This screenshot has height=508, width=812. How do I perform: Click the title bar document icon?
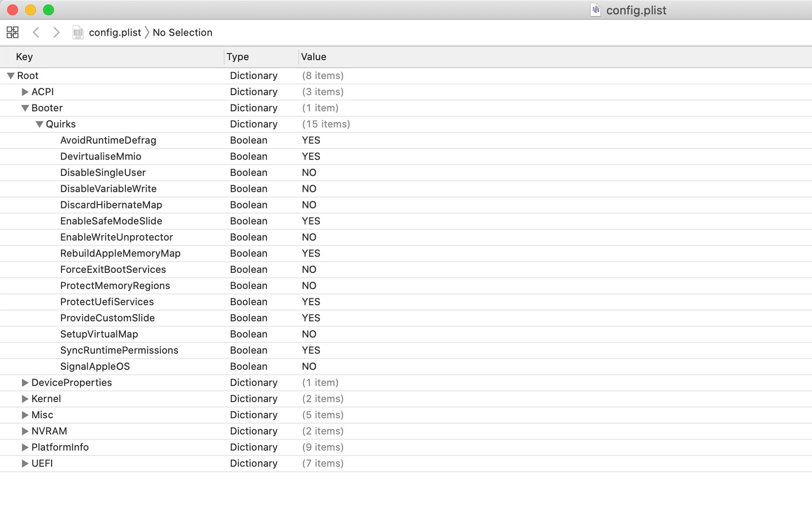click(x=595, y=10)
